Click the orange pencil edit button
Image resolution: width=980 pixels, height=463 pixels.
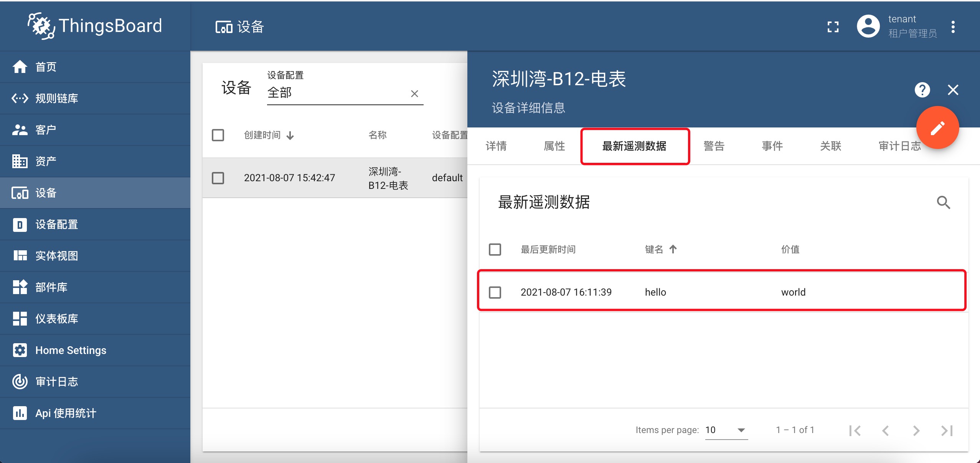[937, 127]
